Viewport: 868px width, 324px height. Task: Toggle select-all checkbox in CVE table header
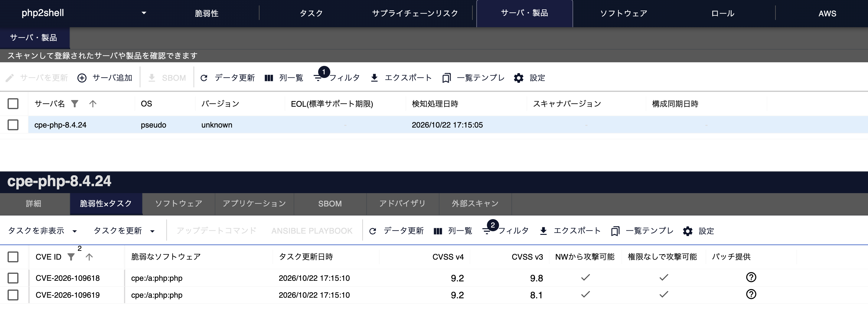pos(13,257)
